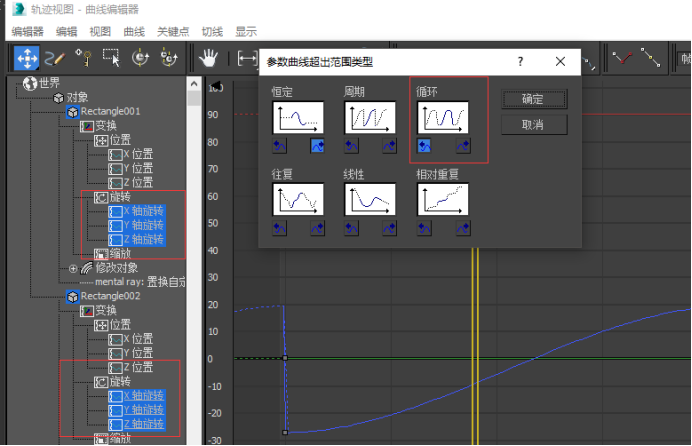
Task: Open the 关键点 menu
Action: [173, 32]
